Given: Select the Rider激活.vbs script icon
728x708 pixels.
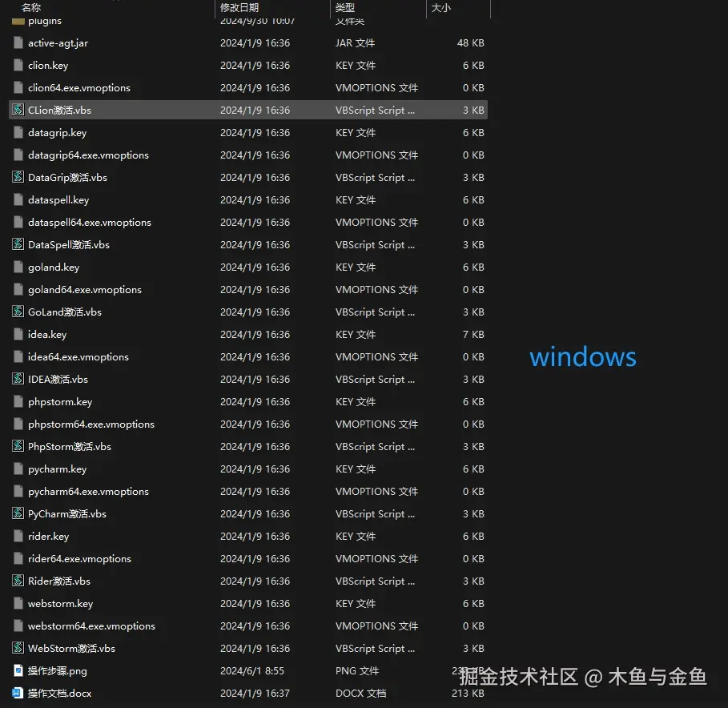Looking at the screenshot, I should click(x=18, y=581).
